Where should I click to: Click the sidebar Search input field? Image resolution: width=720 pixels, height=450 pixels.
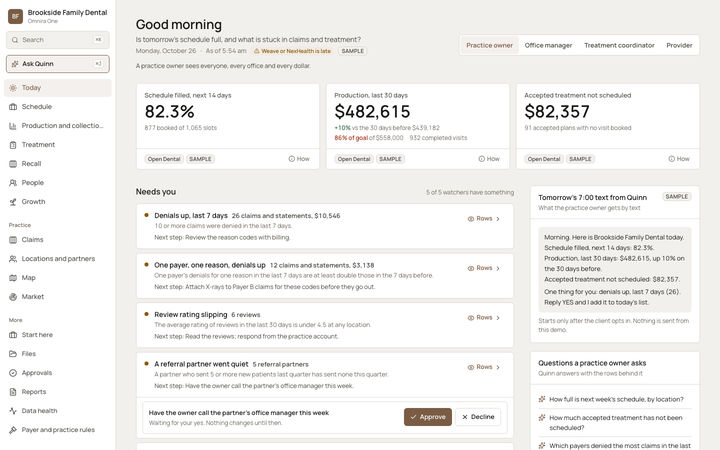pyautogui.click(x=58, y=40)
